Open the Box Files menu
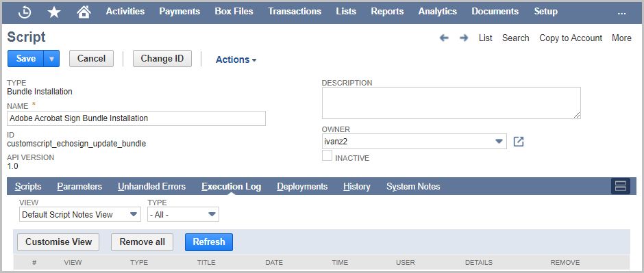 234,12
